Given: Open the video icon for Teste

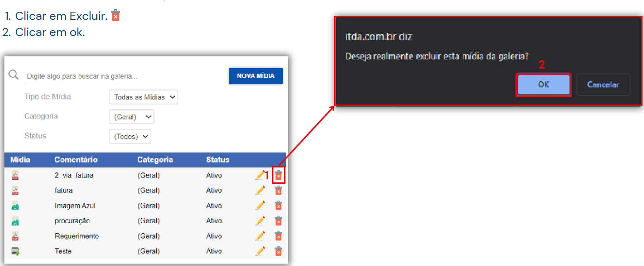Looking at the screenshot, I should [15, 251].
